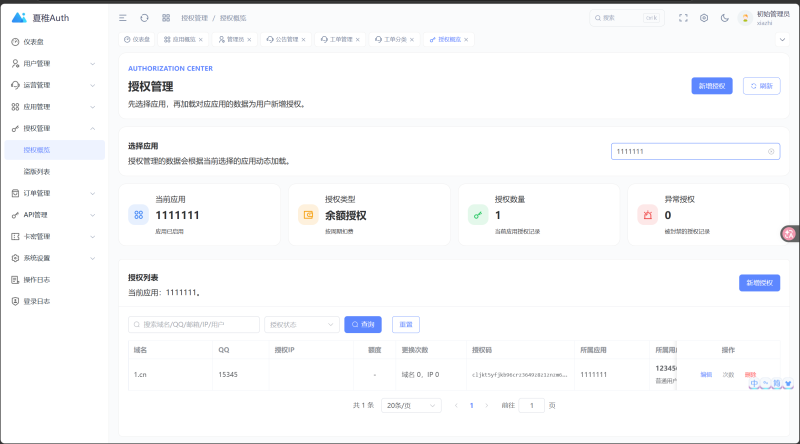Focus the 搜索域名/QQ/邮箱/IP/用户 search field
Image resolution: width=800 pixels, height=444 pixels.
click(x=194, y=325)
